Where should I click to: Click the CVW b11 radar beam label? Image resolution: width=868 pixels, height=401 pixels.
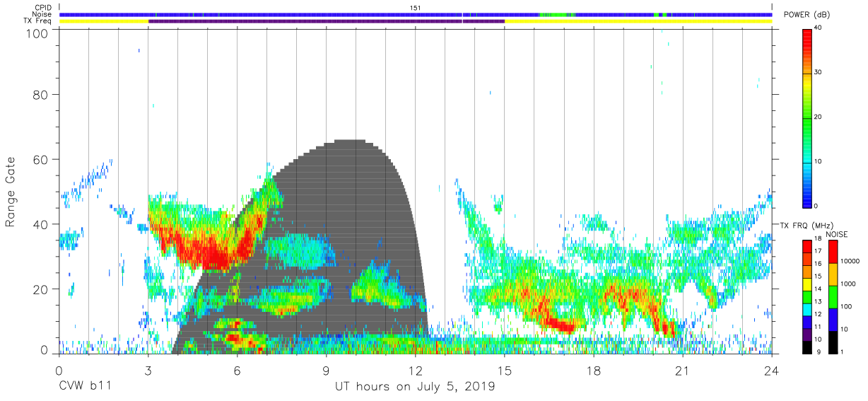[x=86, y=387]
